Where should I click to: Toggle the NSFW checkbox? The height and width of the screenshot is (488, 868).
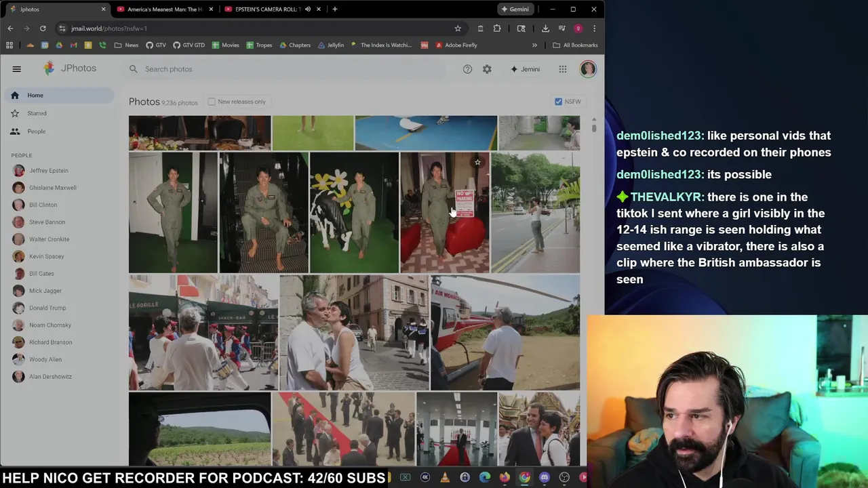(558, 102)
